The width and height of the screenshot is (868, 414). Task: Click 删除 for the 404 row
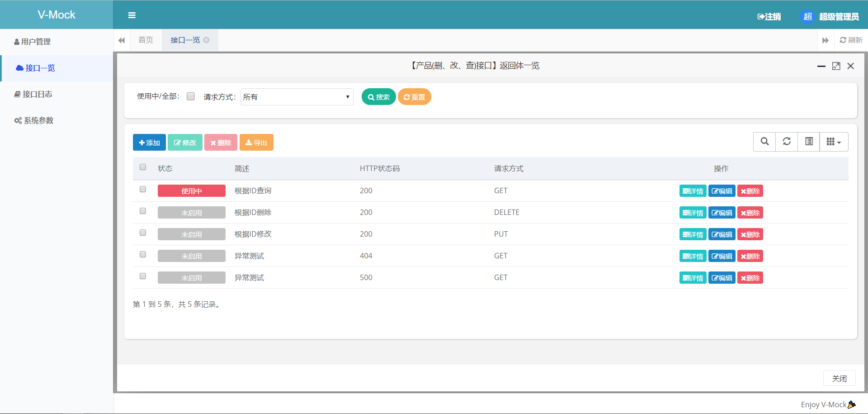pos(750,256)
